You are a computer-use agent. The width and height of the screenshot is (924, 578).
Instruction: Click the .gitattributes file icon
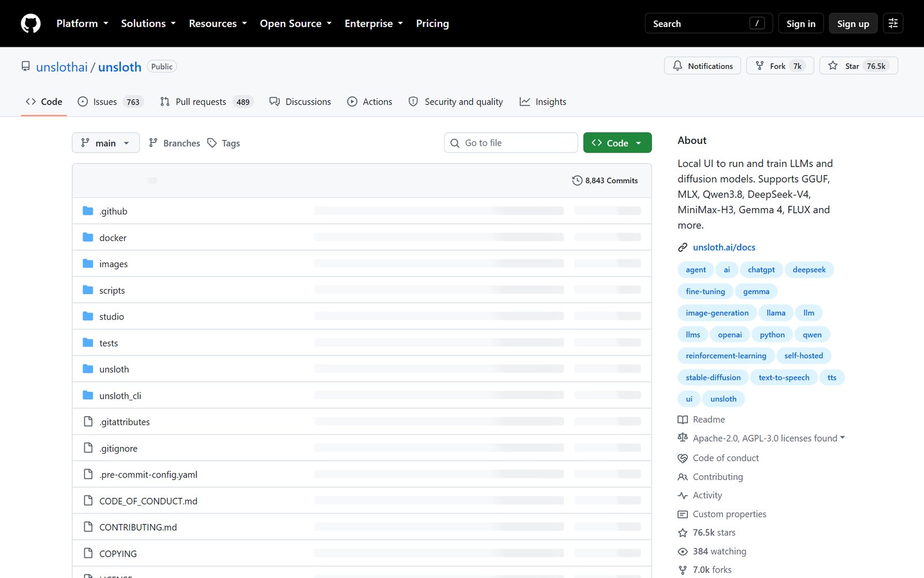point(88,421)
